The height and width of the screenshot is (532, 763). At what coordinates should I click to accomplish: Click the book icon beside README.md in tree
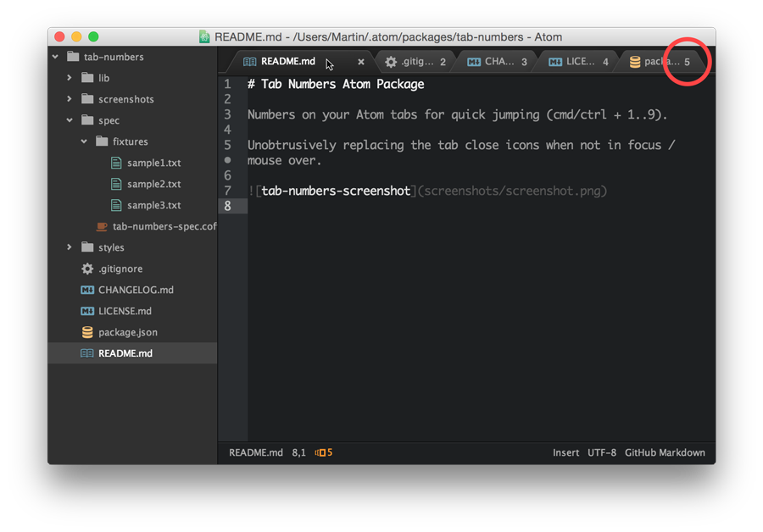(x=87, y=353)
